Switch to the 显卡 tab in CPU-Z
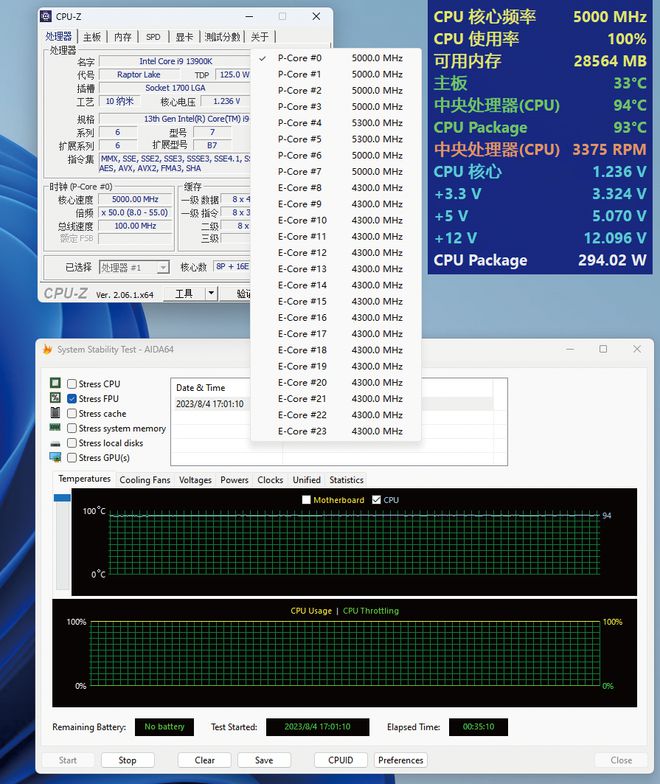The height and width of the screenshot is (784, 660). [184, 37]
